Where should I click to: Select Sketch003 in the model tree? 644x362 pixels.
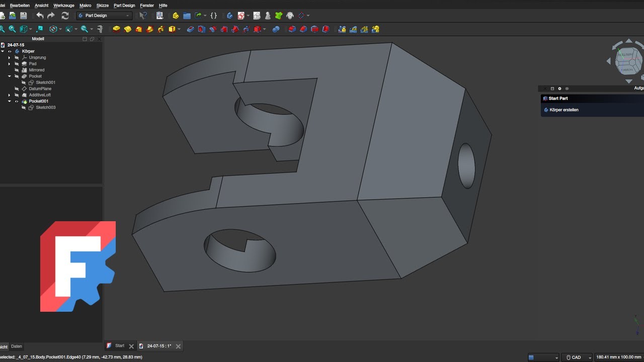click(x=45, y=108)
